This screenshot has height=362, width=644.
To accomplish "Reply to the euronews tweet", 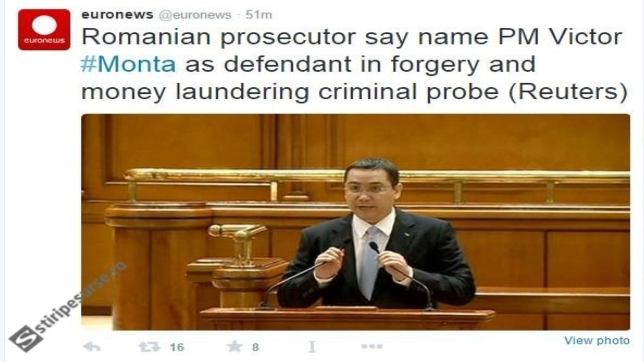I will click(91, 347).
